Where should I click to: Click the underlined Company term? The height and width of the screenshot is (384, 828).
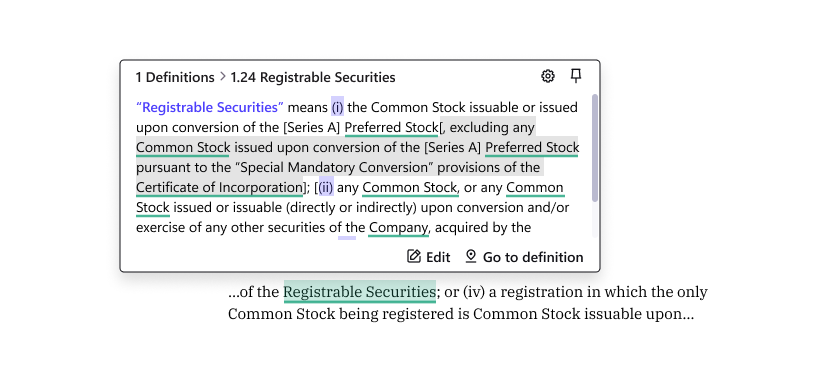[x=398, y=228]
